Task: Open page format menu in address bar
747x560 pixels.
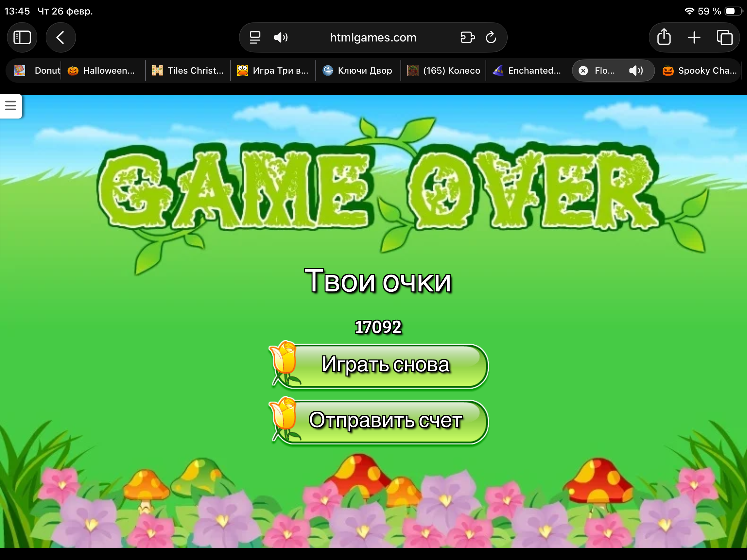Action: click(255, 37)
